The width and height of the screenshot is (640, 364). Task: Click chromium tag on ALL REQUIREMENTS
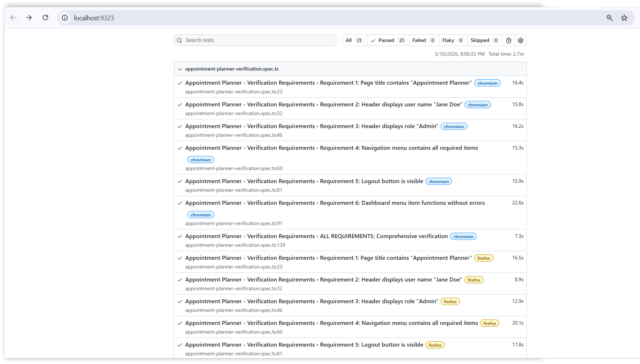463,237
